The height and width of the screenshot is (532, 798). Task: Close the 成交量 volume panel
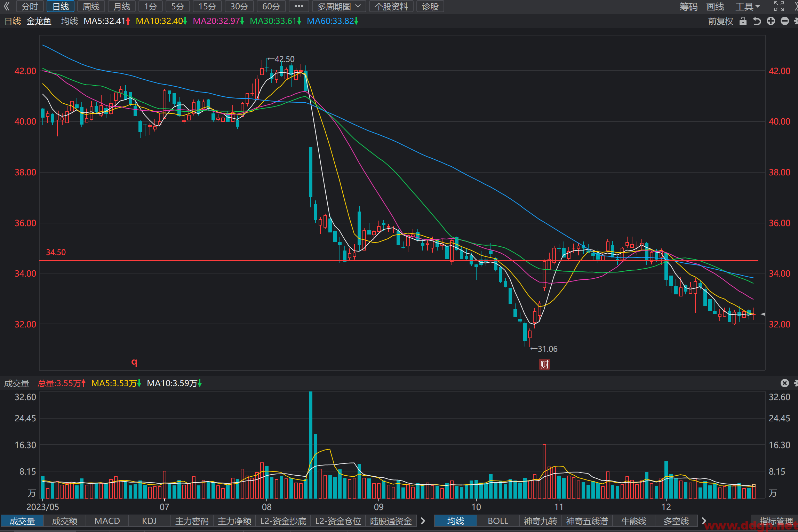coord(784,383)
